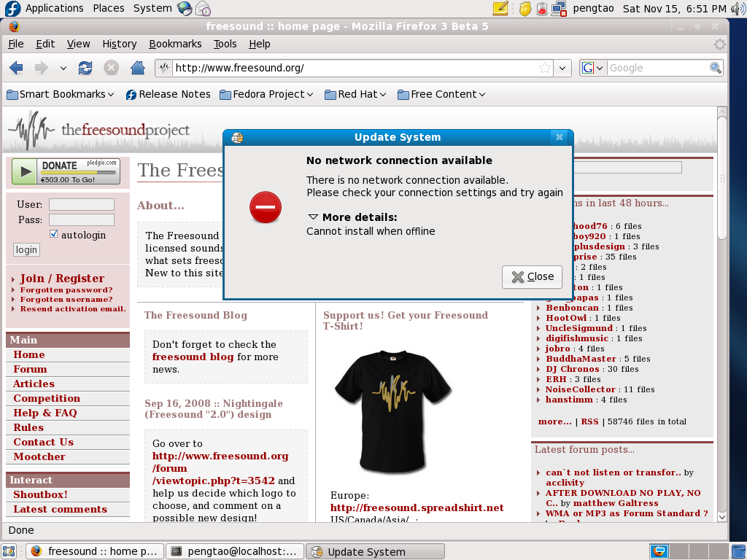Screen dimensions: 747x560
Task: Click the freesound waveform logo
Action: pyautogui.click(x=31, y=130)
